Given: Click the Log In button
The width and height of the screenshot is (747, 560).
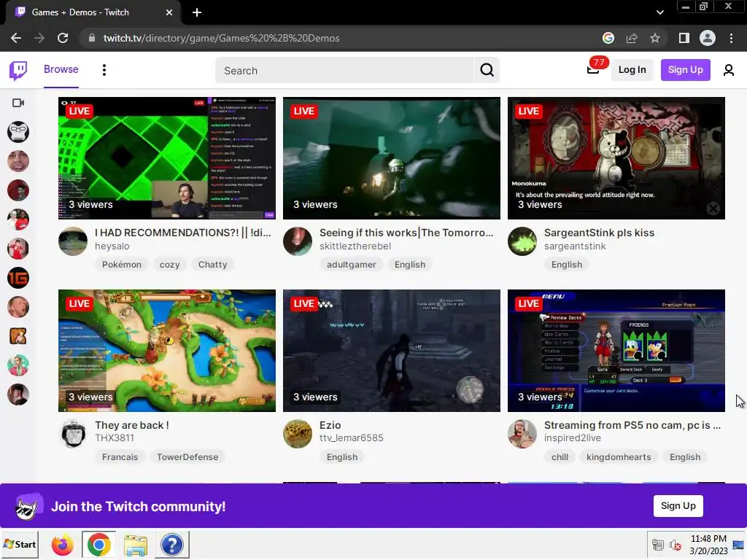Looking at the screenshot, I should [x=632, y=69].
